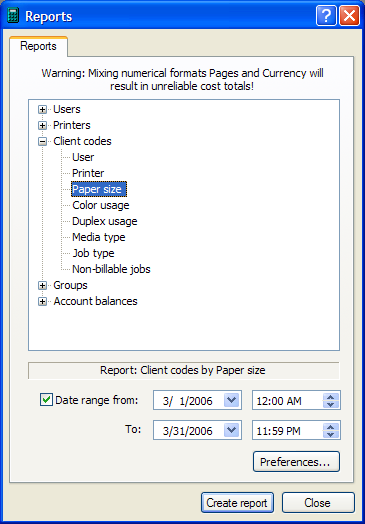Select the Media type report item
Screen dimensions: 365x524
pyautogui.click(x=99, y=237)
